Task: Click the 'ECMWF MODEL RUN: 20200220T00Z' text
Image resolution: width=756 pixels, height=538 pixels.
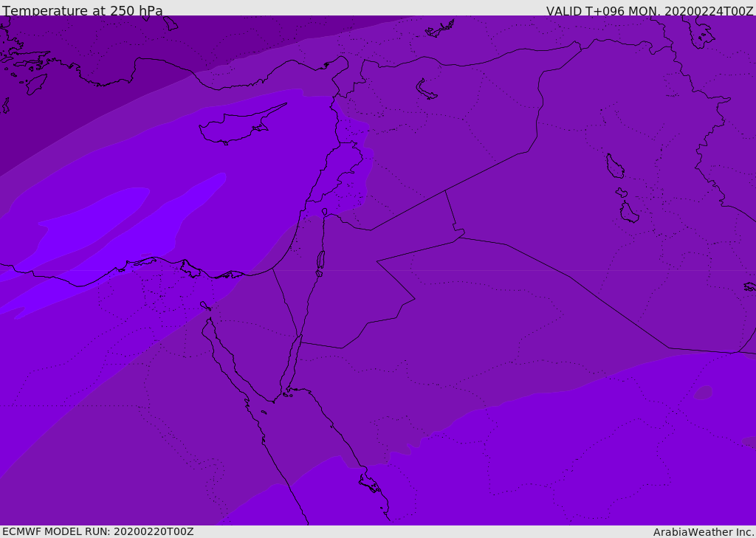Action: pos(98,531)
